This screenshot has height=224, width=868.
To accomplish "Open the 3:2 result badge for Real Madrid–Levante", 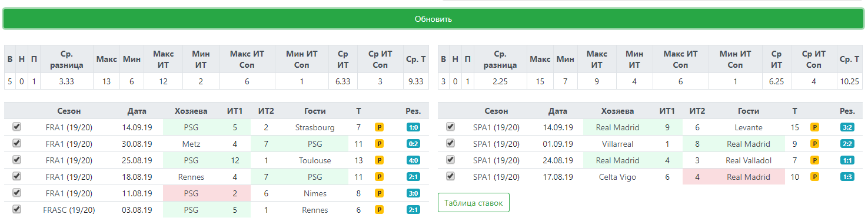I will tap(847, 127).
